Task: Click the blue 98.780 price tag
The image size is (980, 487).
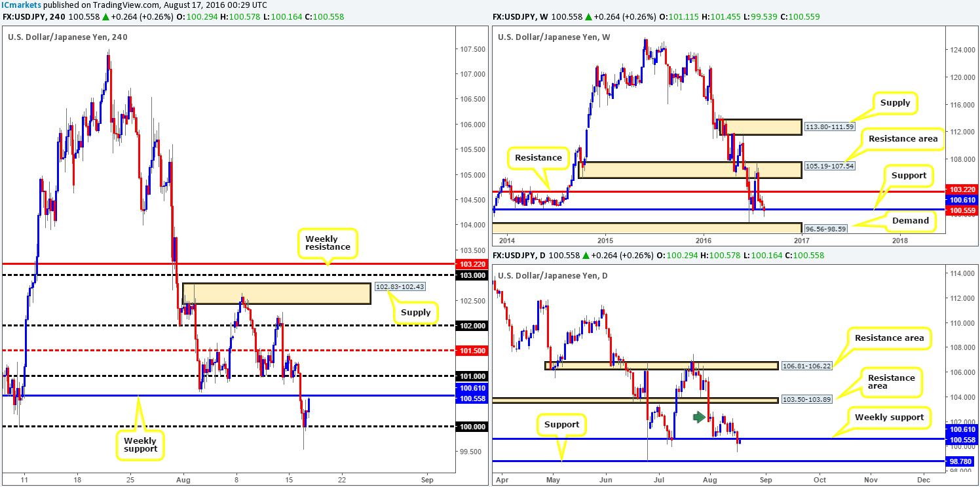Action: coord(962,461)
